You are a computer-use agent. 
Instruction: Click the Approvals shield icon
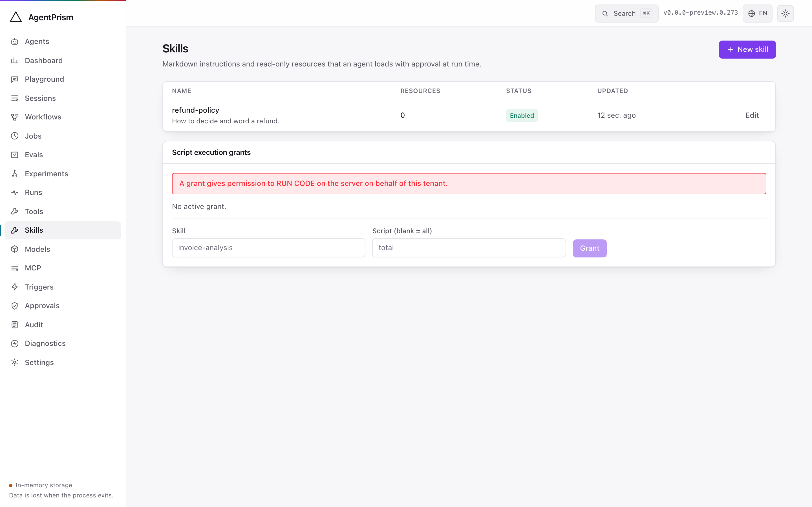pyautogui.click(x=15, y=306)
